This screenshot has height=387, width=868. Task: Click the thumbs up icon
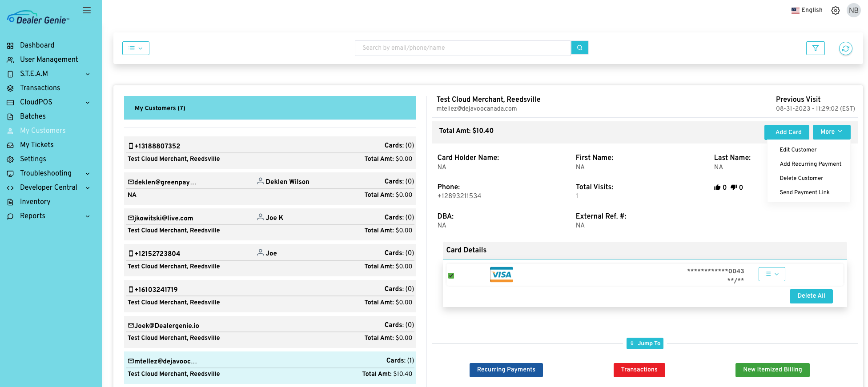click(717, 188)
